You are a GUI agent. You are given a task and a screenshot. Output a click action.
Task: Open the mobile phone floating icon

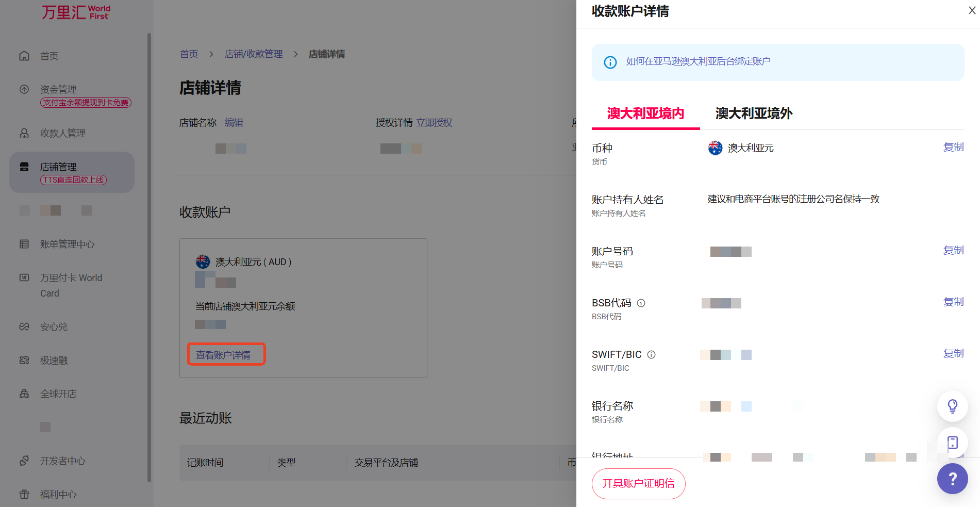pyautogui.click(x=952, y=443)
